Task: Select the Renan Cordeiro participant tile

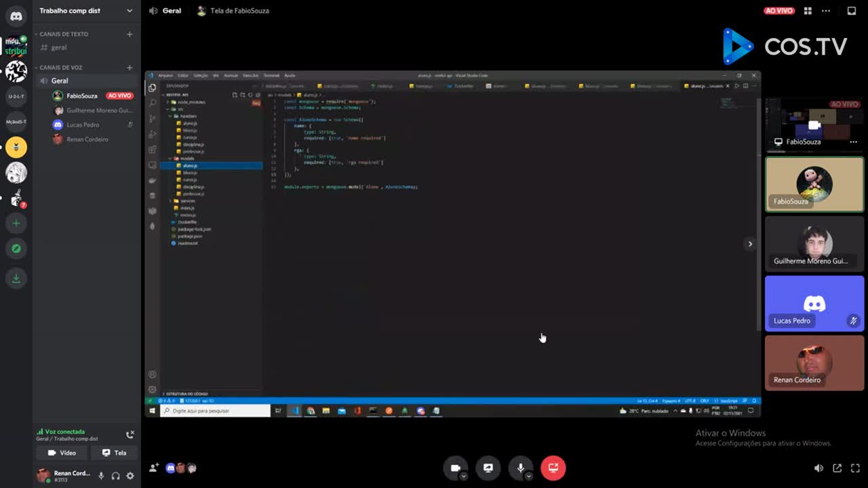Action: coord(814,363)
